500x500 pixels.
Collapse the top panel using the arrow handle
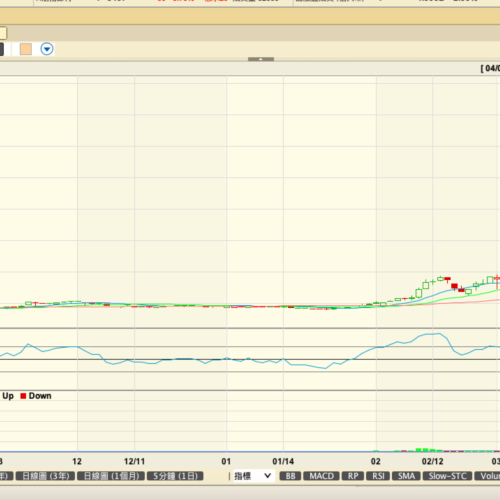tap(261, 59)
